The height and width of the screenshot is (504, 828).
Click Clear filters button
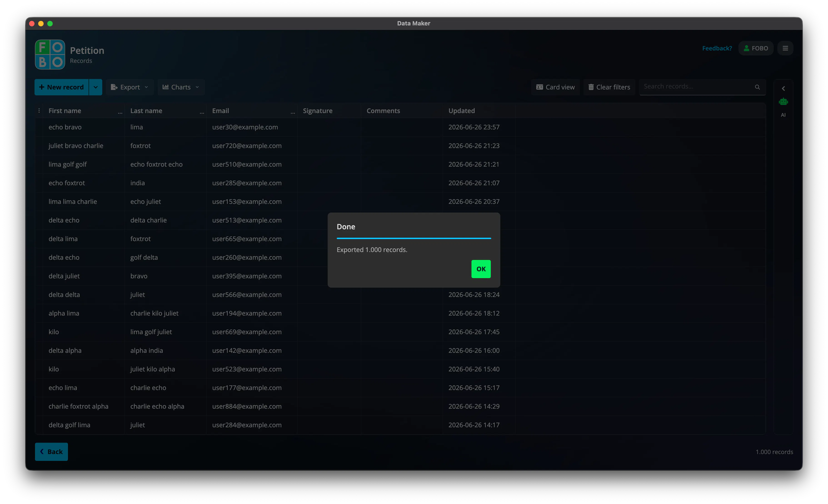point(609,87)
